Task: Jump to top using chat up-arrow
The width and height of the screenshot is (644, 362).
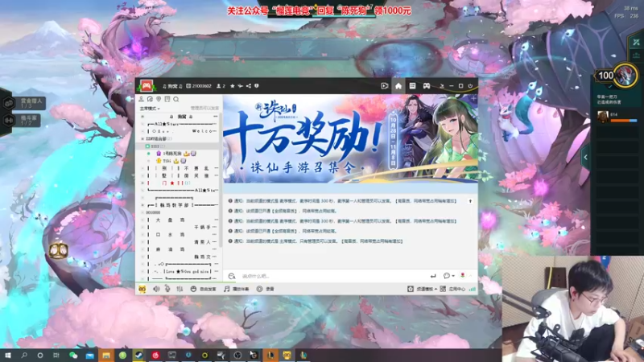Action: point(470,201)
